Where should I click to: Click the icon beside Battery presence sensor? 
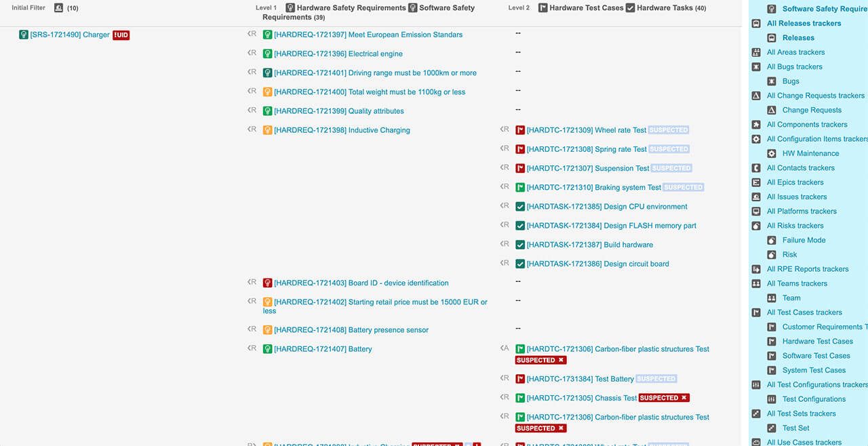click(267, 329)
